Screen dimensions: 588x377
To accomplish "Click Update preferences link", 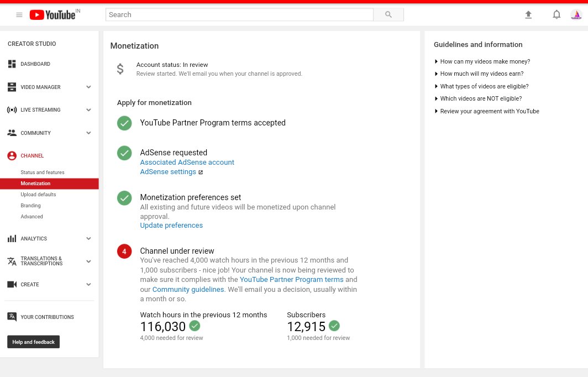I will pos(171,226).
